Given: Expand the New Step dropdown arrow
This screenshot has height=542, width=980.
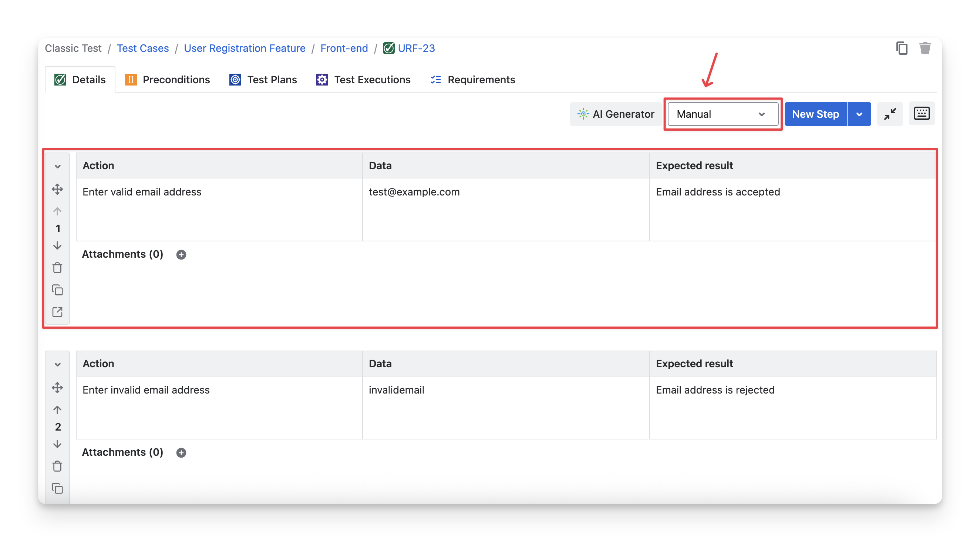Looking at the screenshot, I should (x=859, y=114).
